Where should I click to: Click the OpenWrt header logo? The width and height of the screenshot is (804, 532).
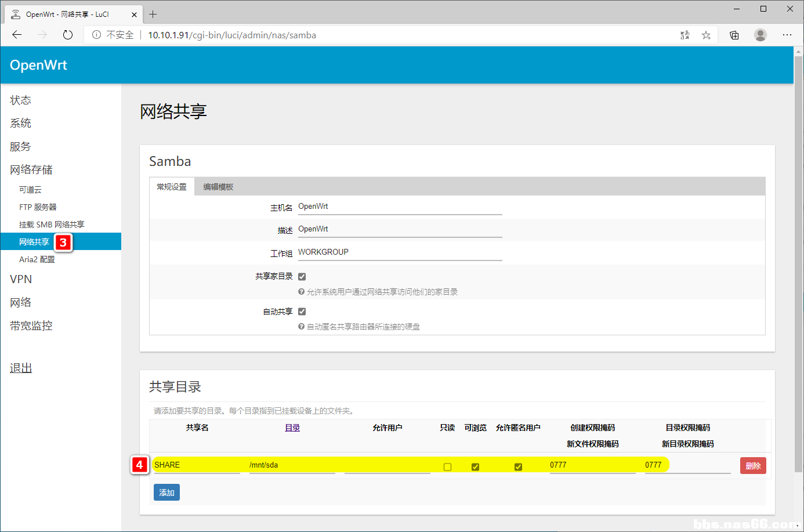click(38, 65)
